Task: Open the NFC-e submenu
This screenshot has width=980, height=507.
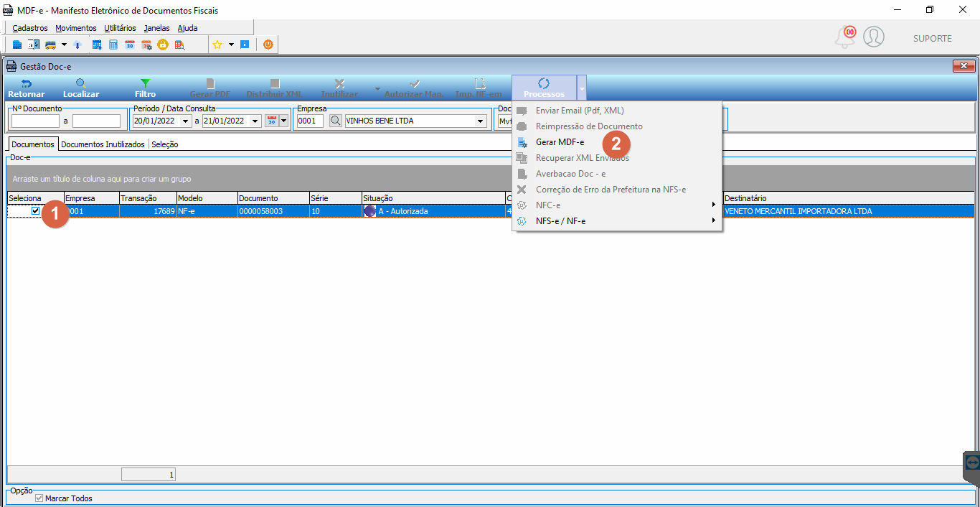Action: pyautogui.click(x=618, y=205)
